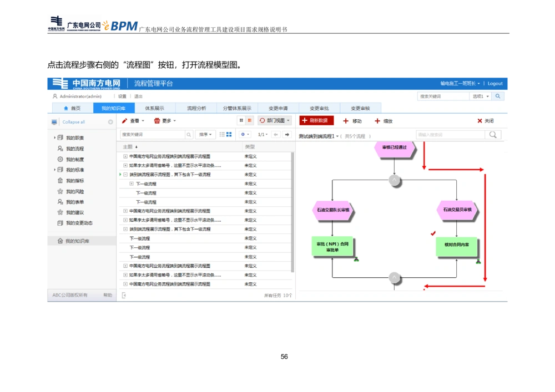Switch to tile view layout

(x=229, y=135)
